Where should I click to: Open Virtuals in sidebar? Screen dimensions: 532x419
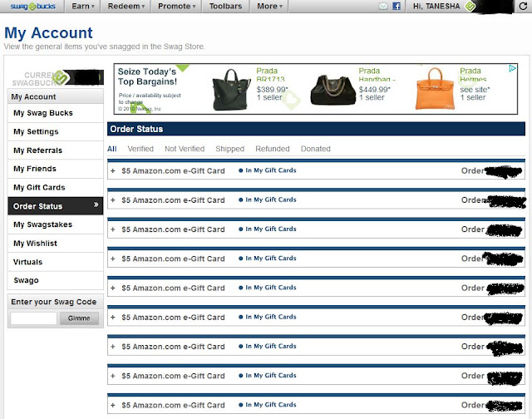(x=56, y=262)
